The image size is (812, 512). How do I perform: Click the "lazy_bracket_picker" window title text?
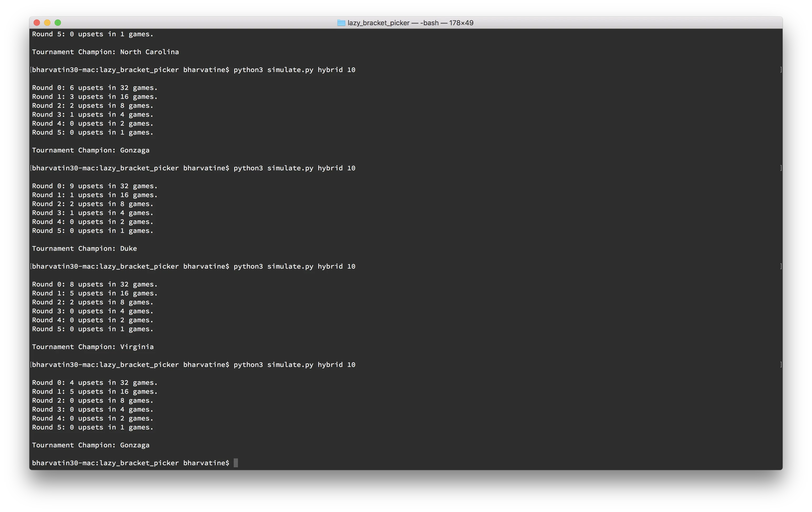(378, 23)
